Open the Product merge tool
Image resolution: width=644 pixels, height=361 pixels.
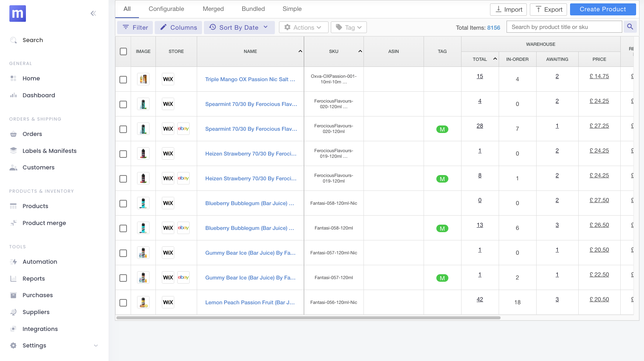(45, 223)
